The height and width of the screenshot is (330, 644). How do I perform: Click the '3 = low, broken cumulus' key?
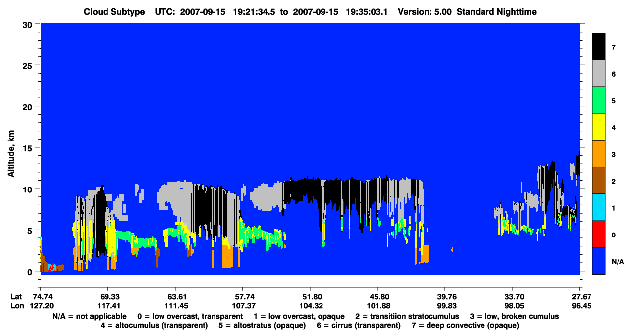514,316
